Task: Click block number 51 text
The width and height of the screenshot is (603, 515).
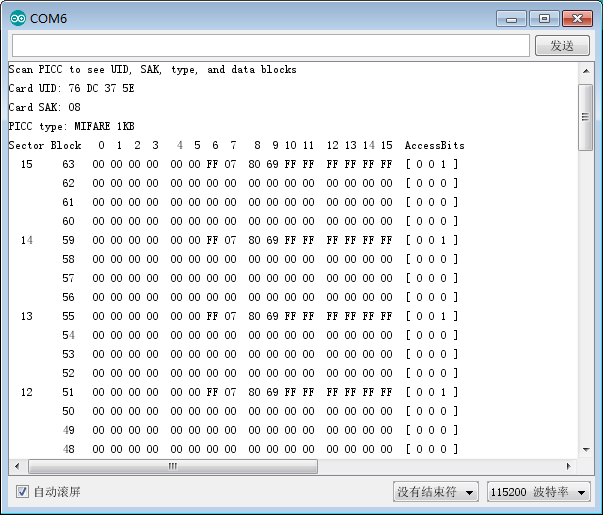Action: point(68,392)
